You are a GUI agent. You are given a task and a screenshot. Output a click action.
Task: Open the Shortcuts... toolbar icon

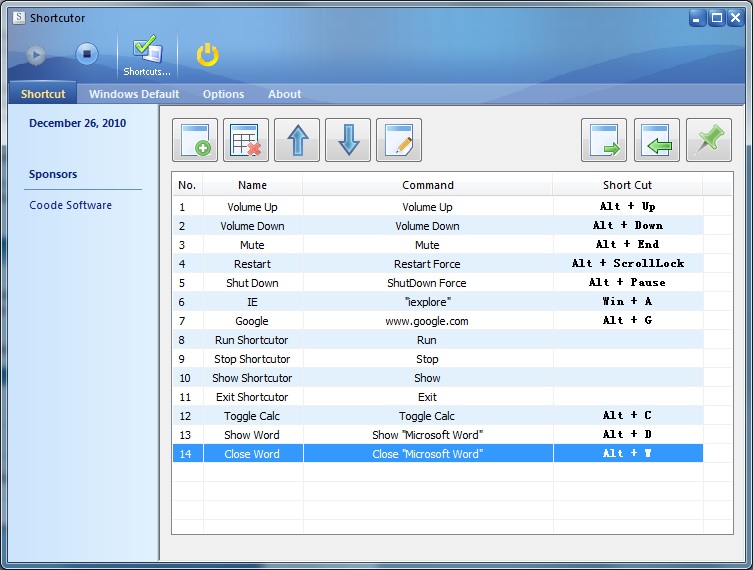(x=147, y=55)
